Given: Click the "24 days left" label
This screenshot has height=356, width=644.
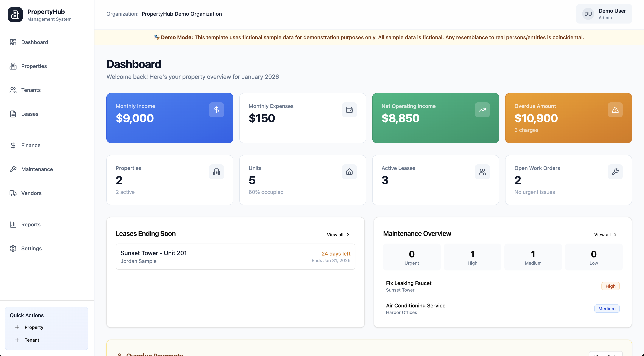Looking at the screenshot, I should coord(336,254).
